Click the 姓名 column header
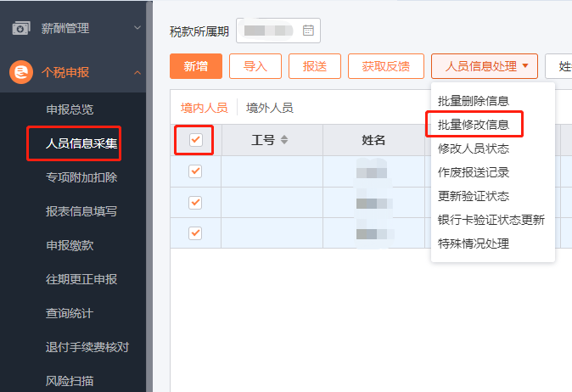572x392 pixels. [x=373, y=140]
